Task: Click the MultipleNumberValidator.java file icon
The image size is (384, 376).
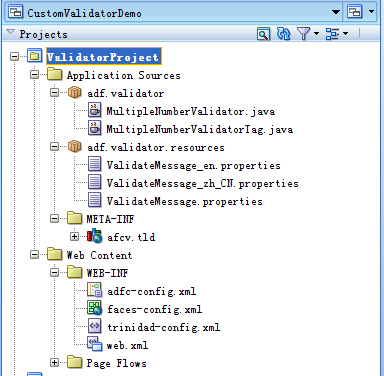Action: (x=95, y=110)
